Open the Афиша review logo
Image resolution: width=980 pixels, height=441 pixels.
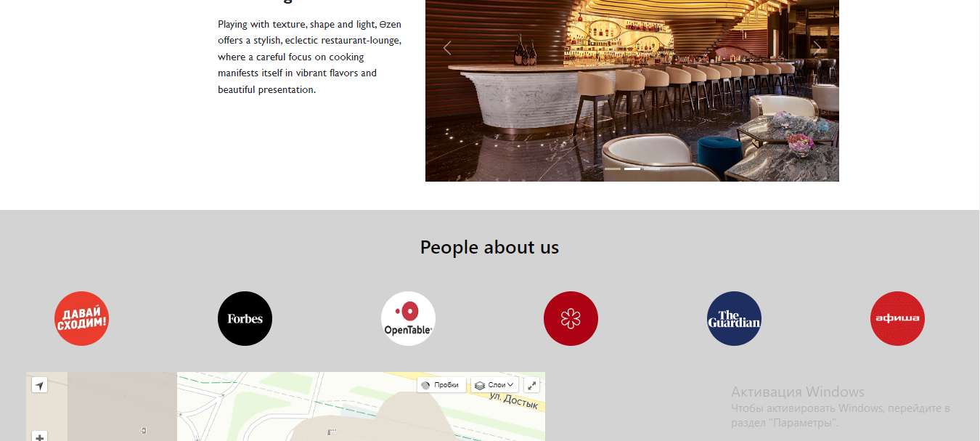(x=897, y=318)
